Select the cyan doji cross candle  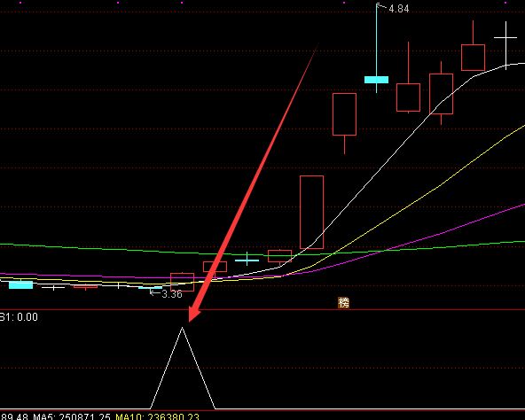pyautogui.click(x=247, y=260)
